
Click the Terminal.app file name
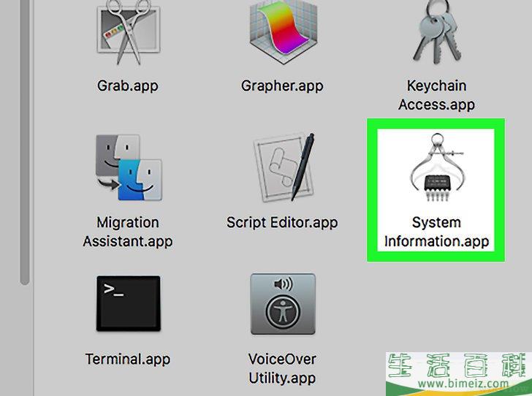pos(128,359)
